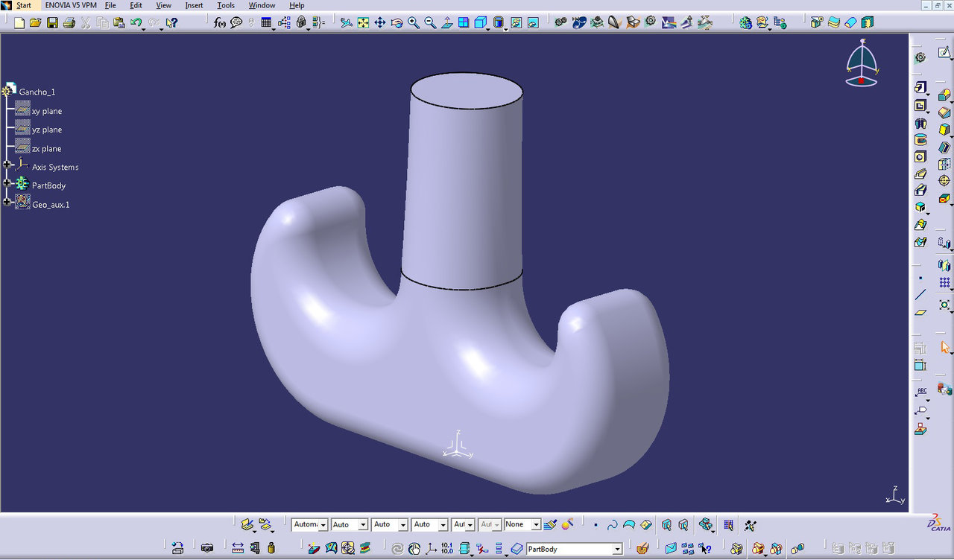Expand the PartBody tree node

click(x=7, y=182)
